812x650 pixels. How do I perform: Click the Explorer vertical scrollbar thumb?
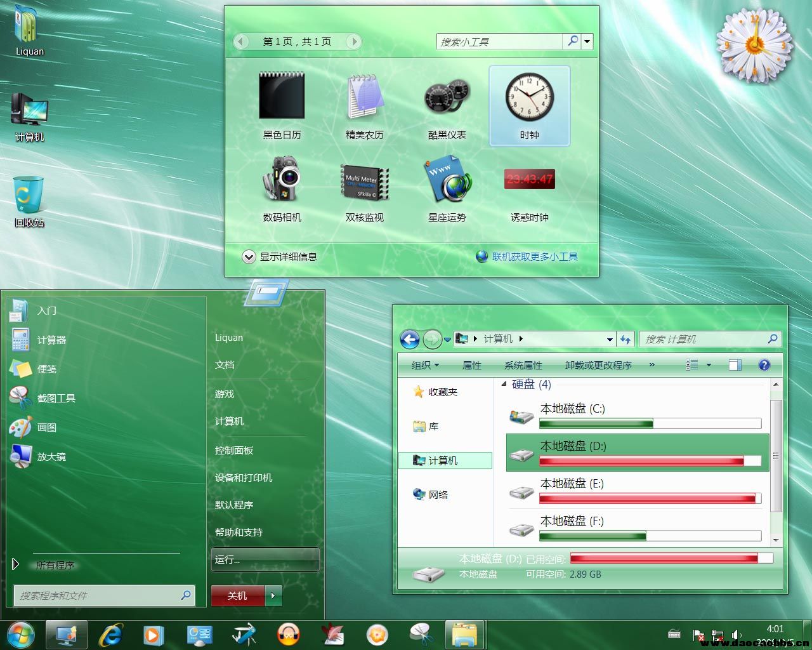[776, 456]
